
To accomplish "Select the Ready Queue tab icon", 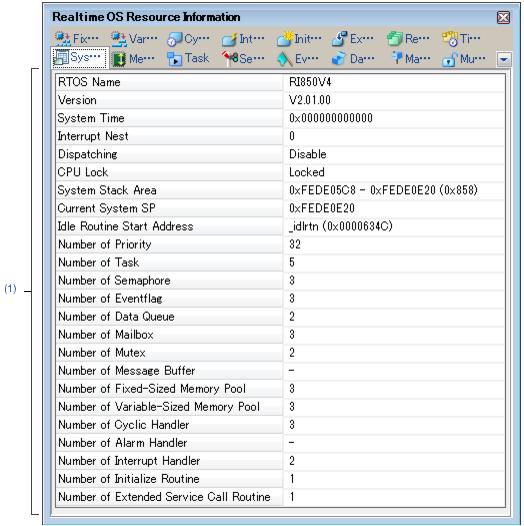I will 395,39.
